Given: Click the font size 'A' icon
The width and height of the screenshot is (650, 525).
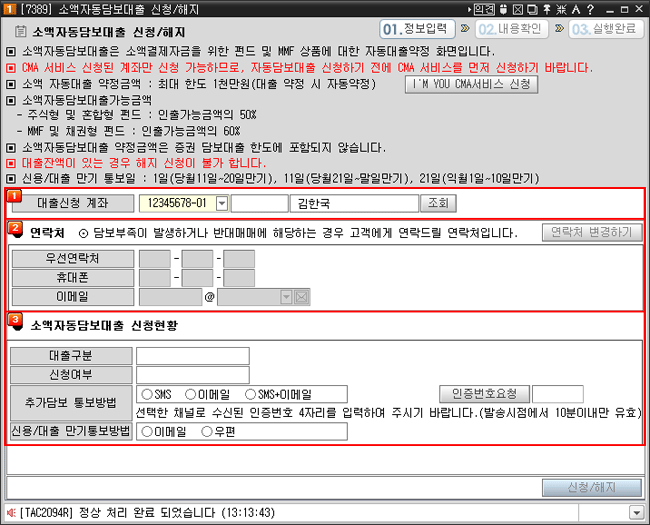Looking at the screenshot, I should [576, 9].
